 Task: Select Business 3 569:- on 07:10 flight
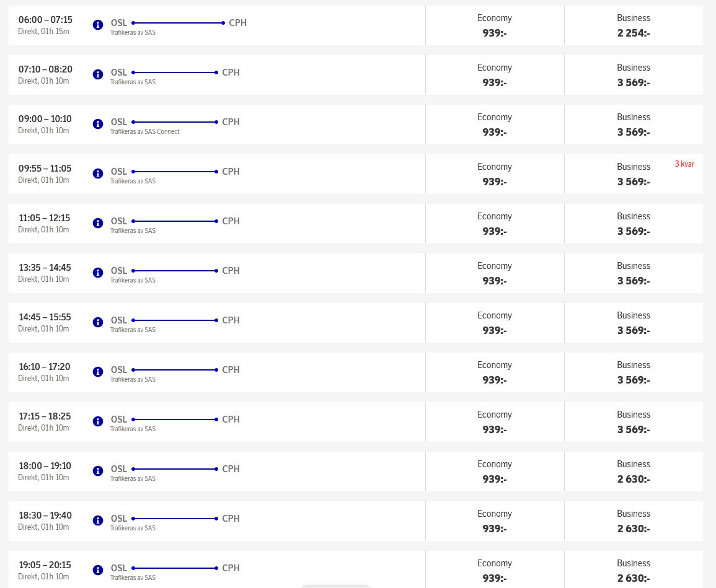pyautogui.click(x=634, y=76)
